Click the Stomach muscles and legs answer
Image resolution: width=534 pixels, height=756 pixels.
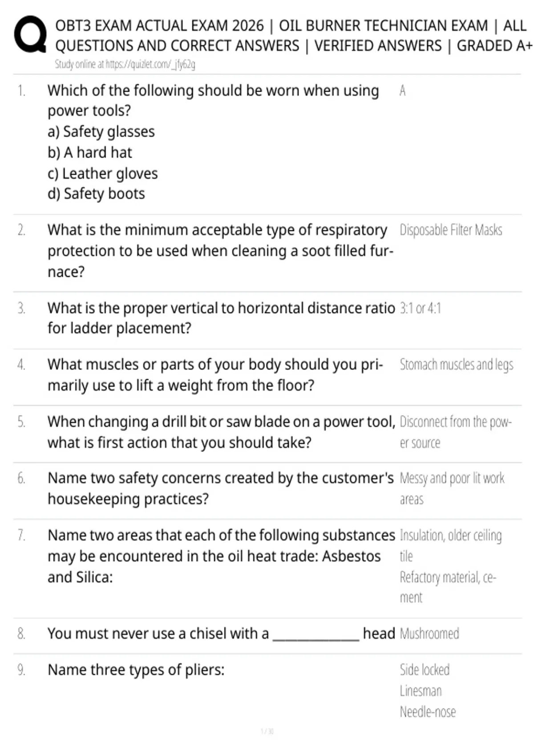(x=457, y=365)
